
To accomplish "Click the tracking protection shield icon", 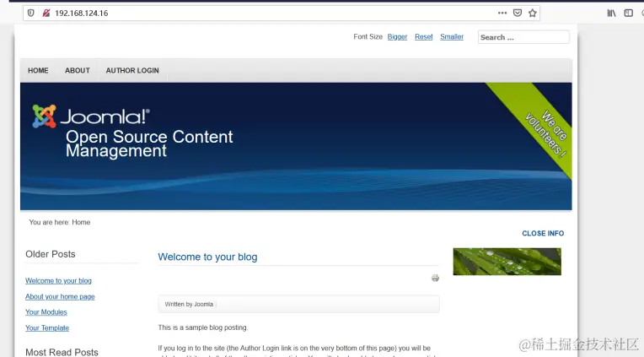I will 31,13.
